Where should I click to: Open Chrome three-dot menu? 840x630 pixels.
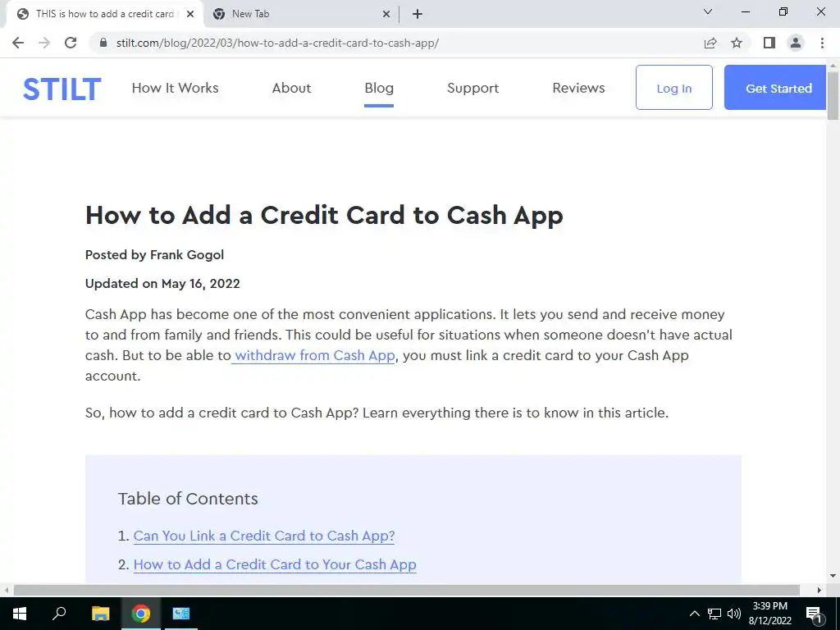(822, 43)
